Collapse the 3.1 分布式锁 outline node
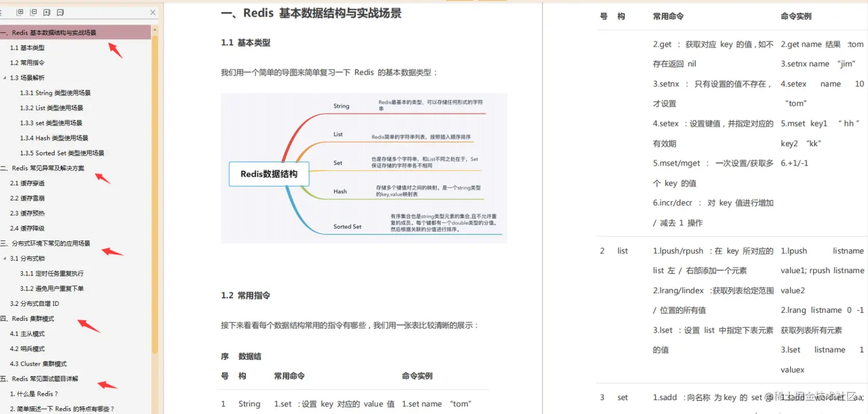 5,258
